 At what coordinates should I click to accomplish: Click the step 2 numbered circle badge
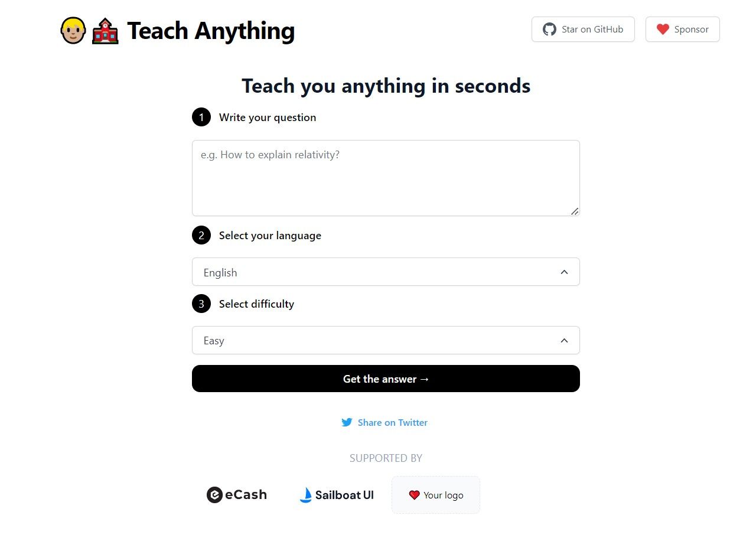201,235
